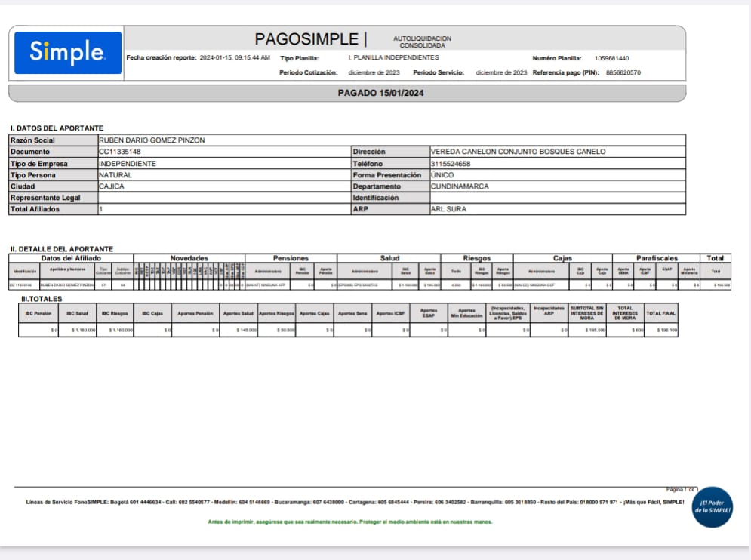Click the ARL SURA cell
Image resolution: width=751 pixels, height=560 pixels.
click(x=448, y=209)
